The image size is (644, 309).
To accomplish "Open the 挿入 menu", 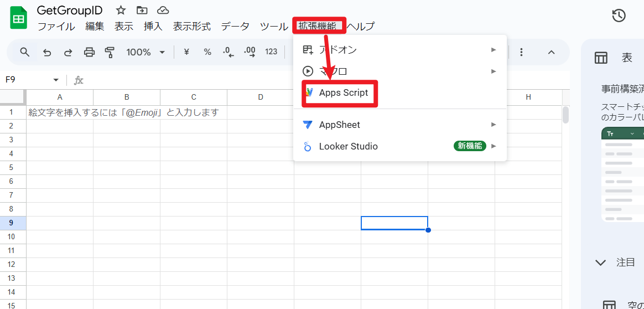I will pyautogui.click(x=153, y=27).
